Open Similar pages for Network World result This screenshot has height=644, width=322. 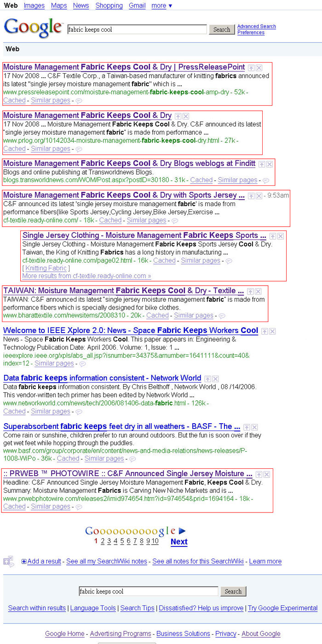click(51, 411)
